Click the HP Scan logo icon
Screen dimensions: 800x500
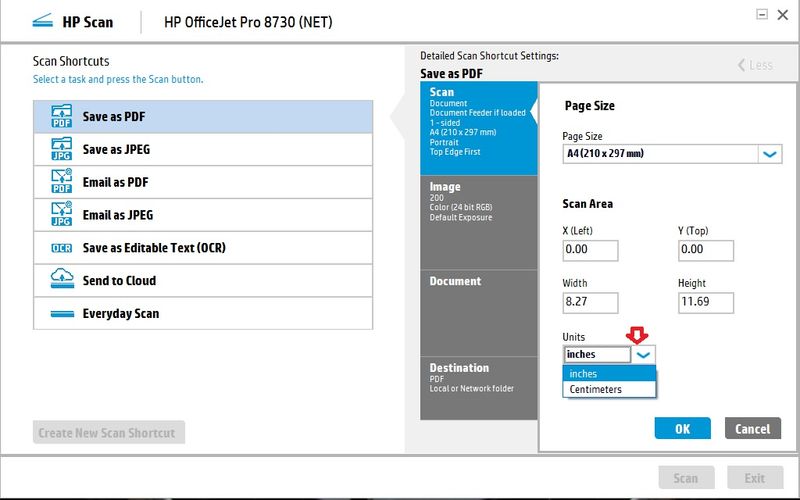pyautogui.click(x=42, y=21)
